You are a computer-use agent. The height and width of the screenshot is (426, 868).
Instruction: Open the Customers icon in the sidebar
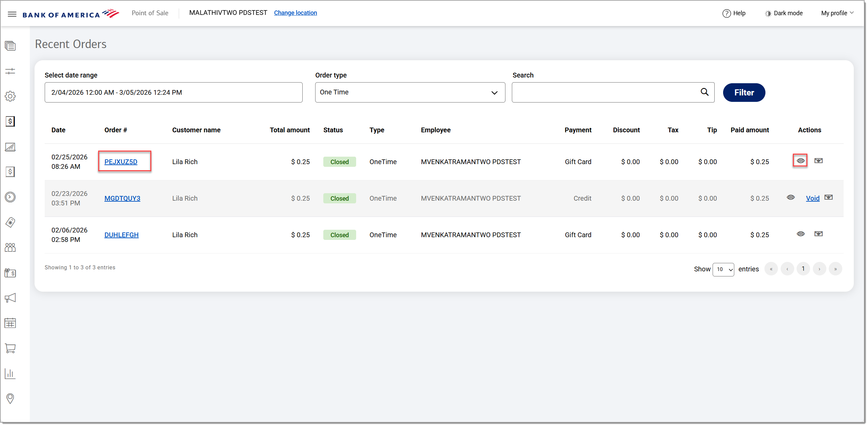pyautogui.click(x=10, y=247)
